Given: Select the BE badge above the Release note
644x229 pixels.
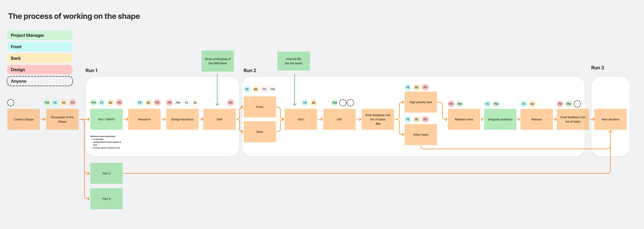Looking at the screenshot, I should 533,104.
